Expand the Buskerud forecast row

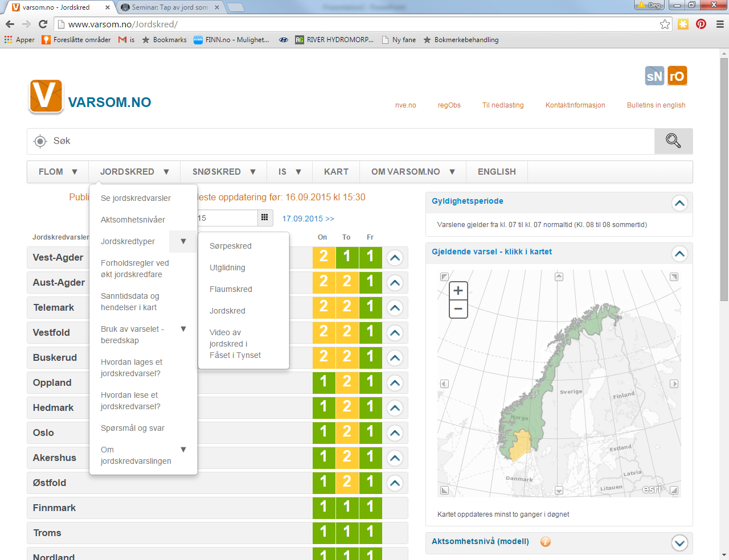pyautogui.click(x=395, y=358)
